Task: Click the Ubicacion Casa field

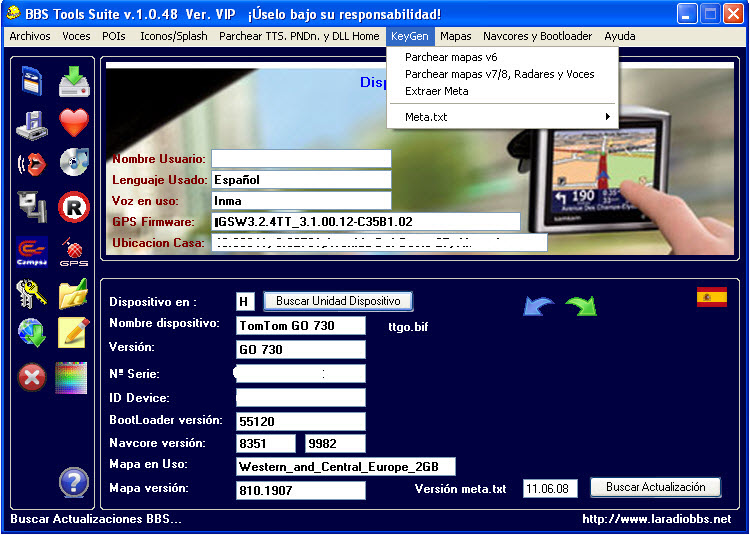Action: 379,242
